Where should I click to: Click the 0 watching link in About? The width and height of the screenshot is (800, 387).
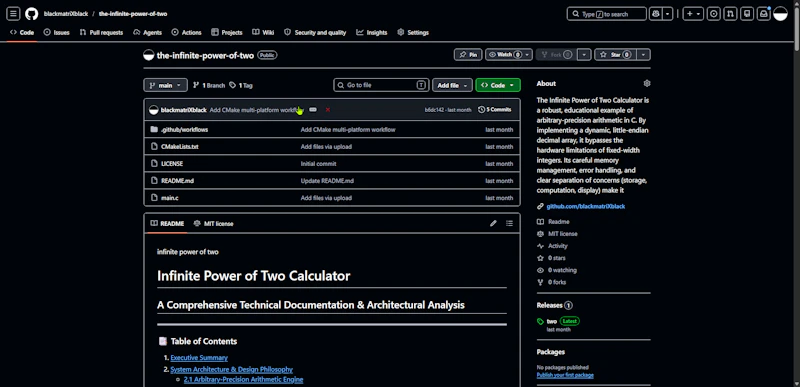click(557, 270)
